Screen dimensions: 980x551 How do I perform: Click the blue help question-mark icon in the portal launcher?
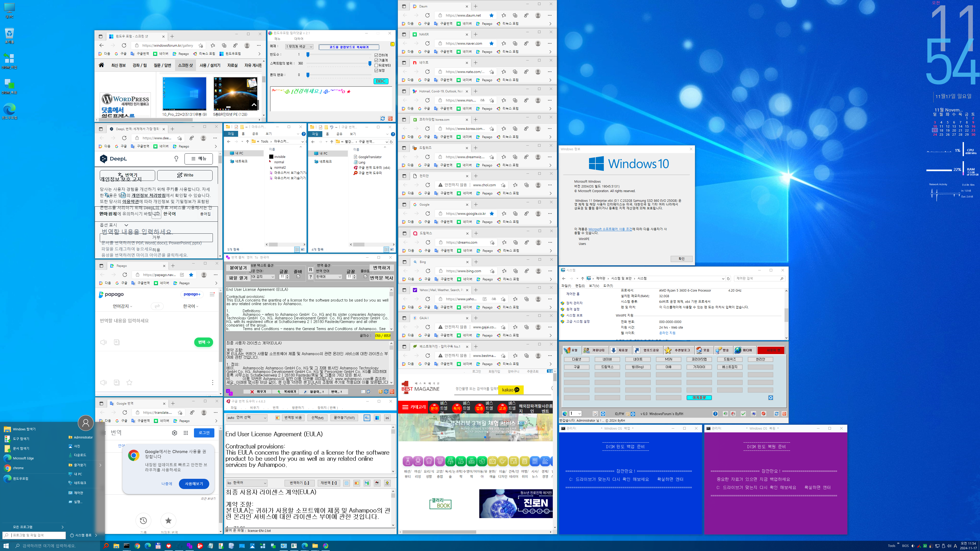715,414
